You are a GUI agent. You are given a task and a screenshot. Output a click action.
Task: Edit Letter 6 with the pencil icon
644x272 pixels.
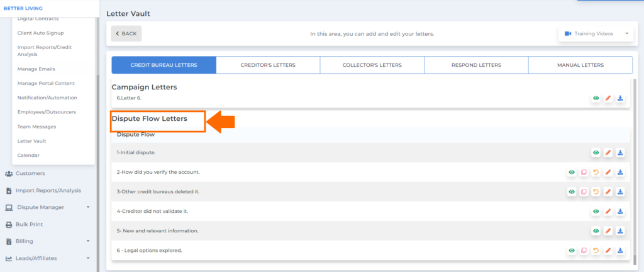pos(608,98)
